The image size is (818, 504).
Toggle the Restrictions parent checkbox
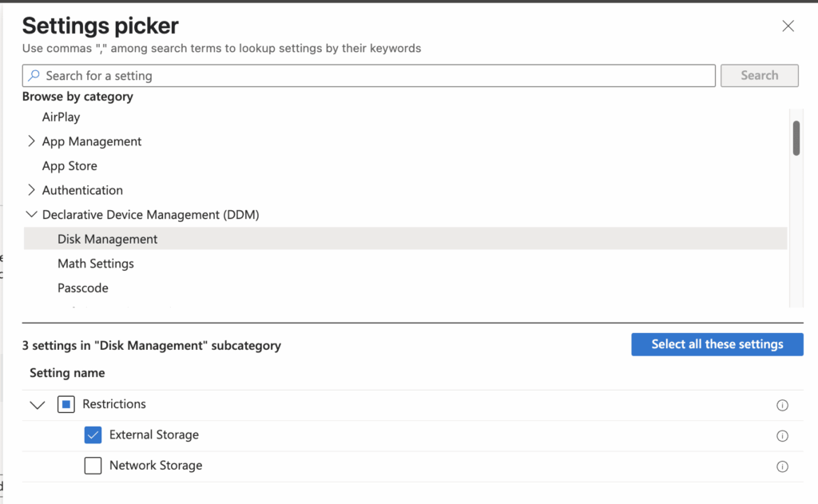66,404
